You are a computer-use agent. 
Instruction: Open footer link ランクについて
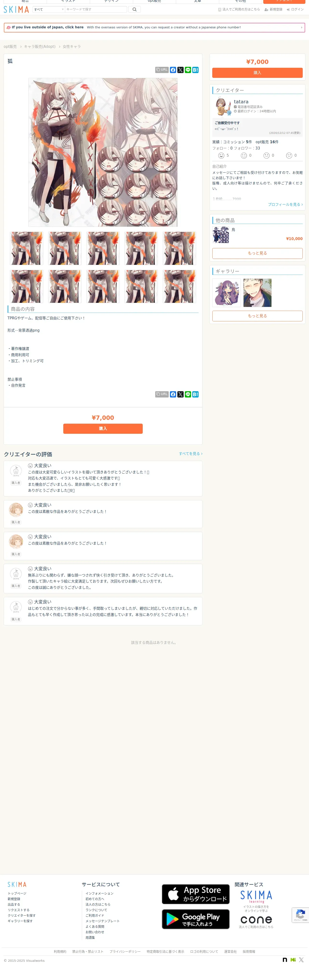[97, 910]
